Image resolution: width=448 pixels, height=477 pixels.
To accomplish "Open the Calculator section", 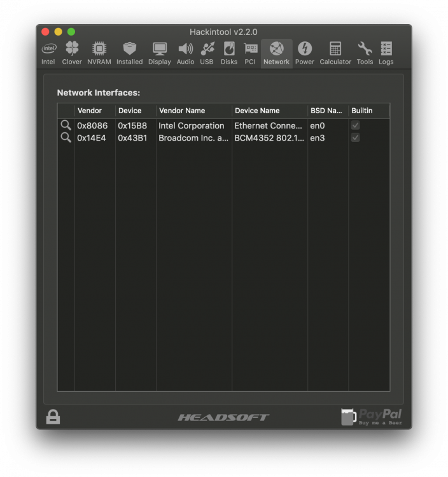I will pyautogui.click(x=335, y=53).
